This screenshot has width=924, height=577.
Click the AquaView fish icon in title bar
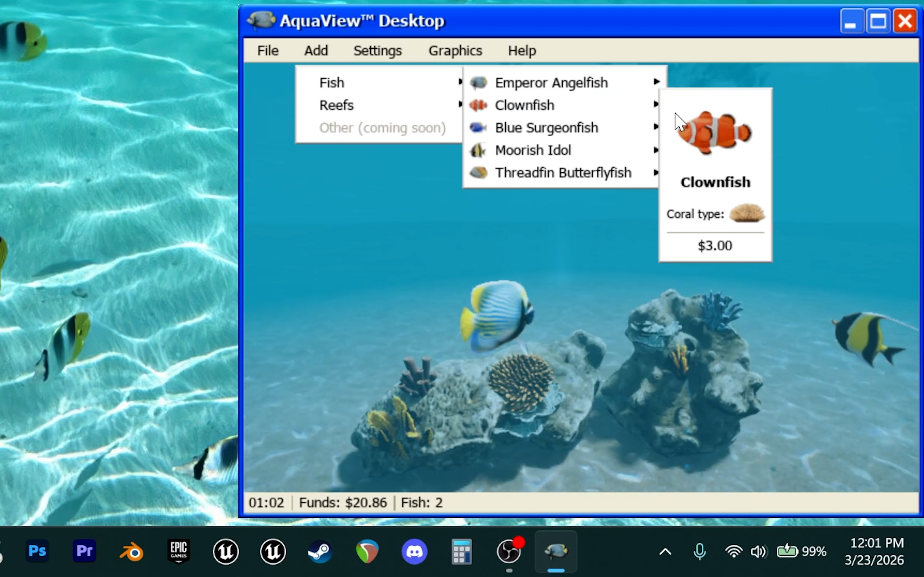click(261, 19)
